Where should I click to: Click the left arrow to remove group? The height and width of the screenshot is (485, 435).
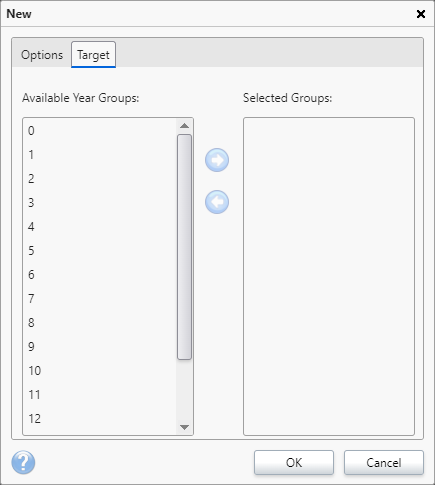217,202
